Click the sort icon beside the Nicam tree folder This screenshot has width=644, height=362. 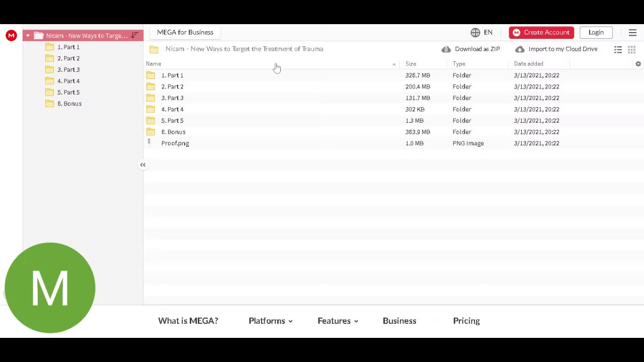pyautogui.click(x=134, y=35)
